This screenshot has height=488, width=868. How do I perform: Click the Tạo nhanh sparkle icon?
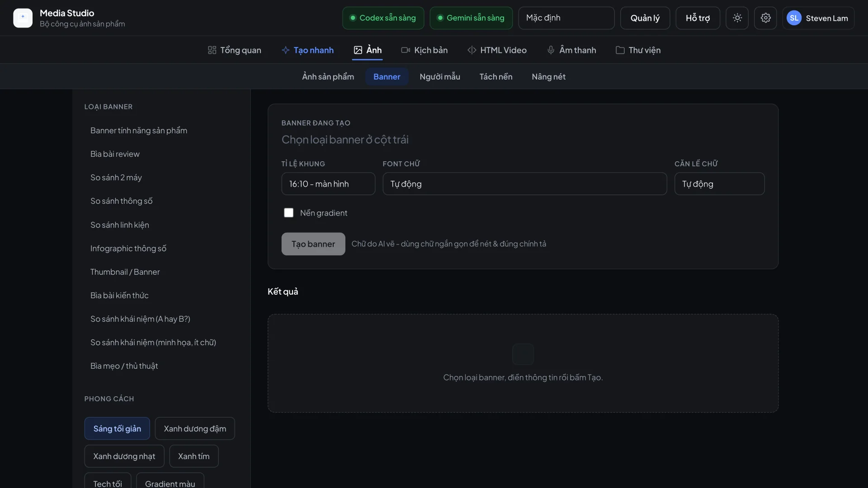click(x=285, y=50)
